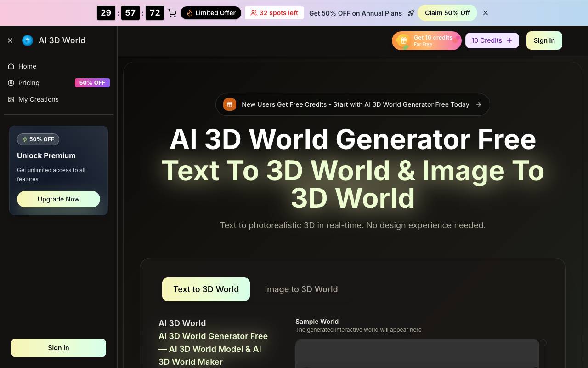Switch to the Image to 3D World tab
This screenshot has height=368, width=588.
(x=301, y=289)
